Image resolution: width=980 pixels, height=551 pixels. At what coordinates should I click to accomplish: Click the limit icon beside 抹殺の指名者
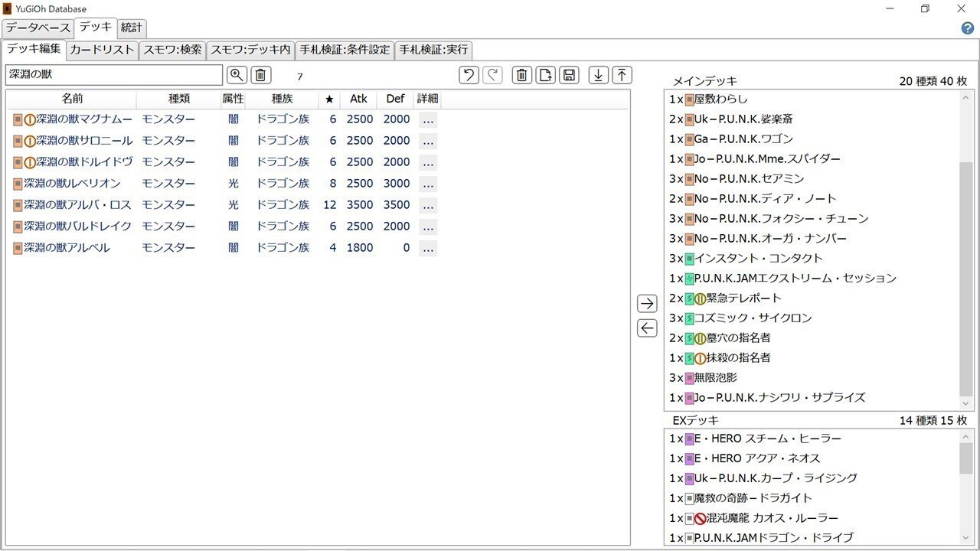coord(700,358)
